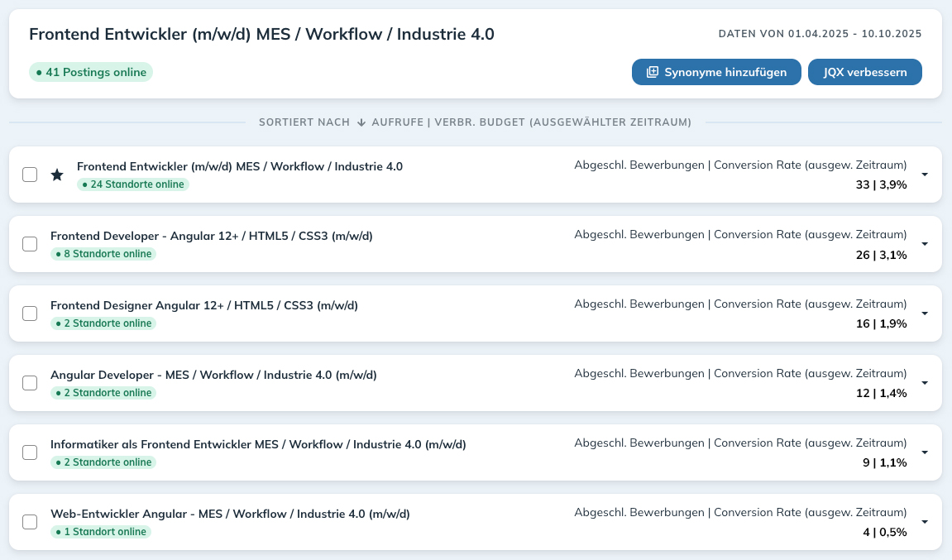
Task: Click the 41 Postings online badge
Action: coord(91,72)
